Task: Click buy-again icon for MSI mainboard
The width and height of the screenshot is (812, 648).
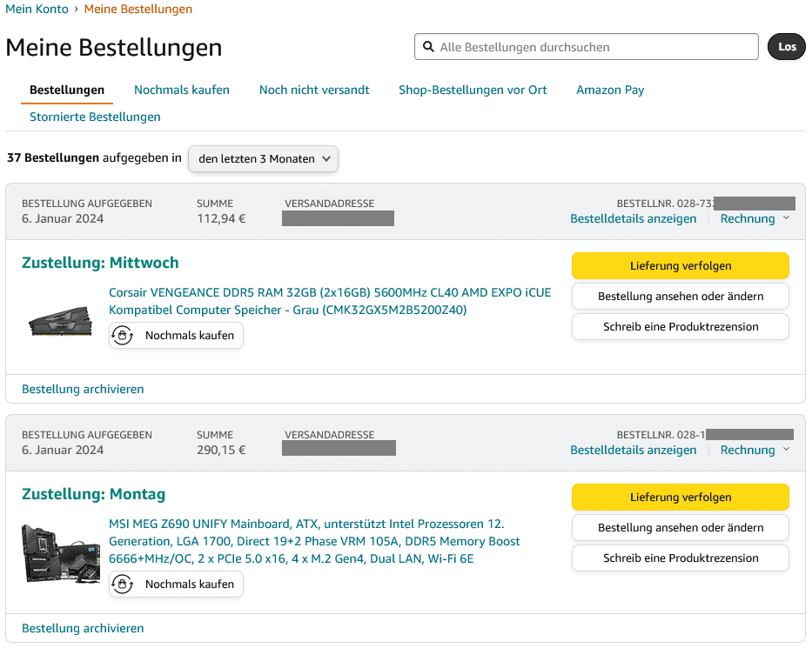Action: [122, 585]
